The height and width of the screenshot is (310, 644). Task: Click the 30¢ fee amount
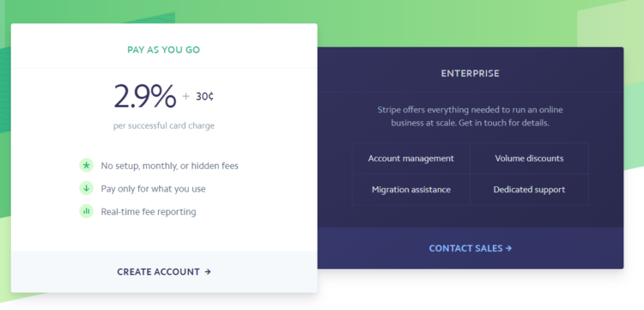point(204,97)
